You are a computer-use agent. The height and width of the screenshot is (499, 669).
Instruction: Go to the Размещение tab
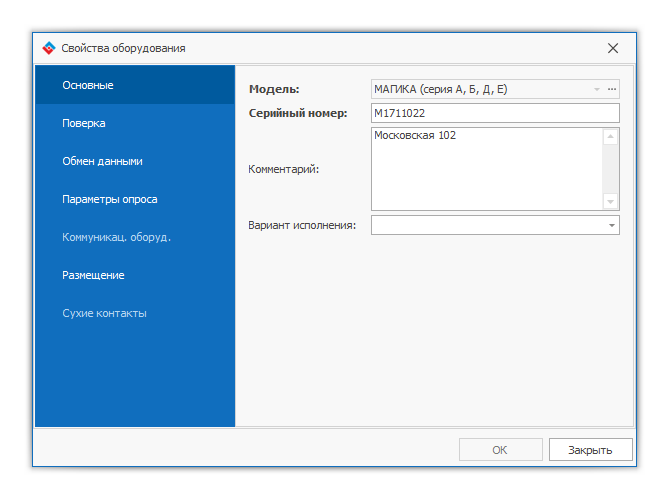click(x=135, y=275)
